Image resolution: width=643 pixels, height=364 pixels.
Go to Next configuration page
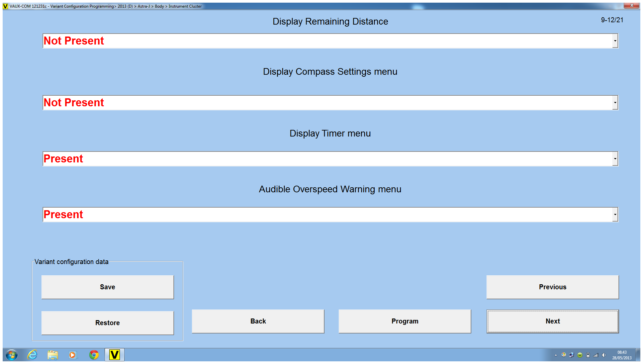coord(552,321)
